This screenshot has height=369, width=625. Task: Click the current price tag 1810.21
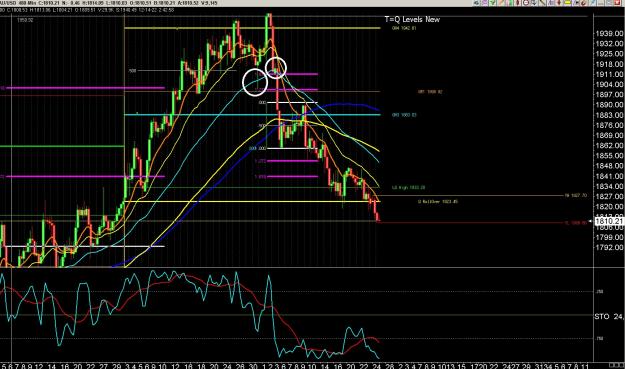[609, 221]
